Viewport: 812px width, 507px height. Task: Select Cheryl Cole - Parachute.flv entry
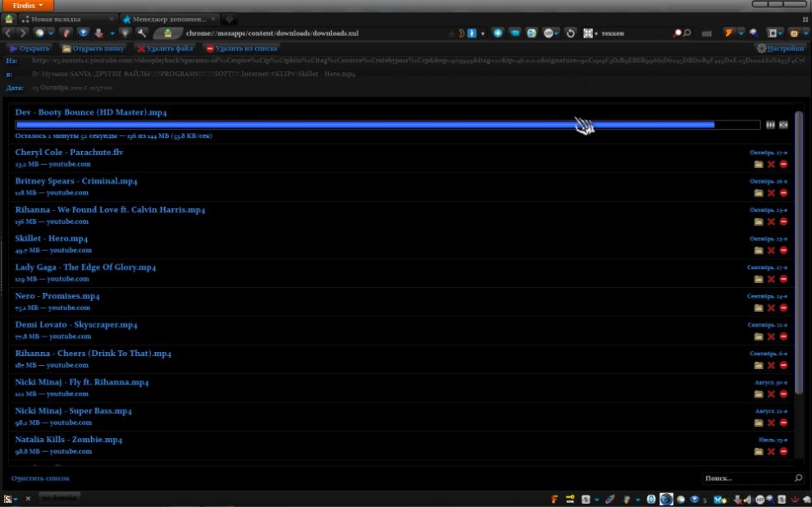click(x=401, y=158)
